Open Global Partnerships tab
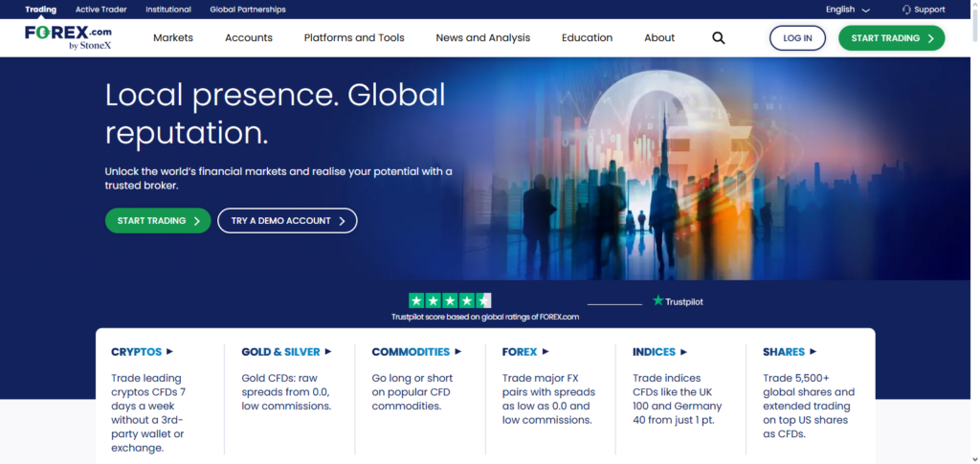 pyautogui.click(x=248, y=10)
